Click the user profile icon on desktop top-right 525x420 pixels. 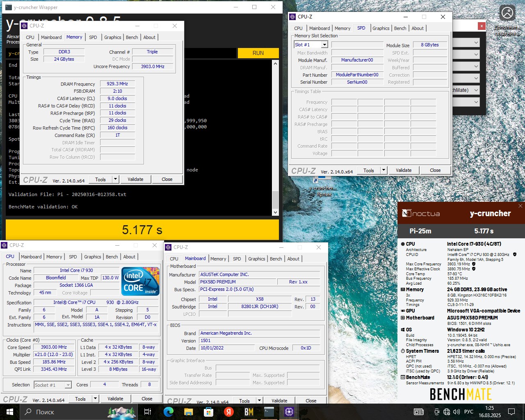507,13
